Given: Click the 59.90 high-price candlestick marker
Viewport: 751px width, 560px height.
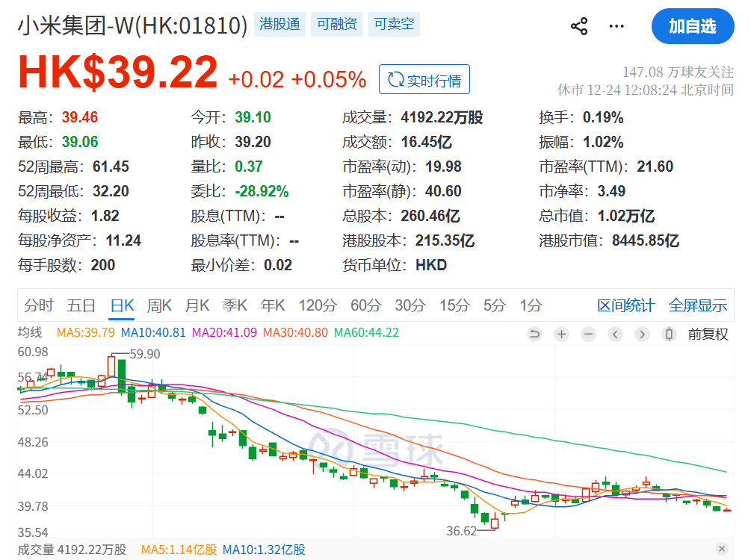Looking at the screenshot, I should 111,366.
